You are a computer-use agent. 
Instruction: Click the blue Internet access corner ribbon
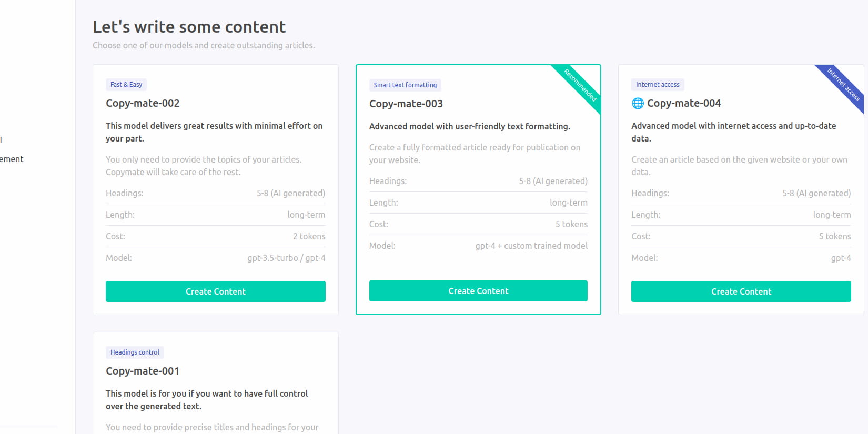click(x=844, y=85)
